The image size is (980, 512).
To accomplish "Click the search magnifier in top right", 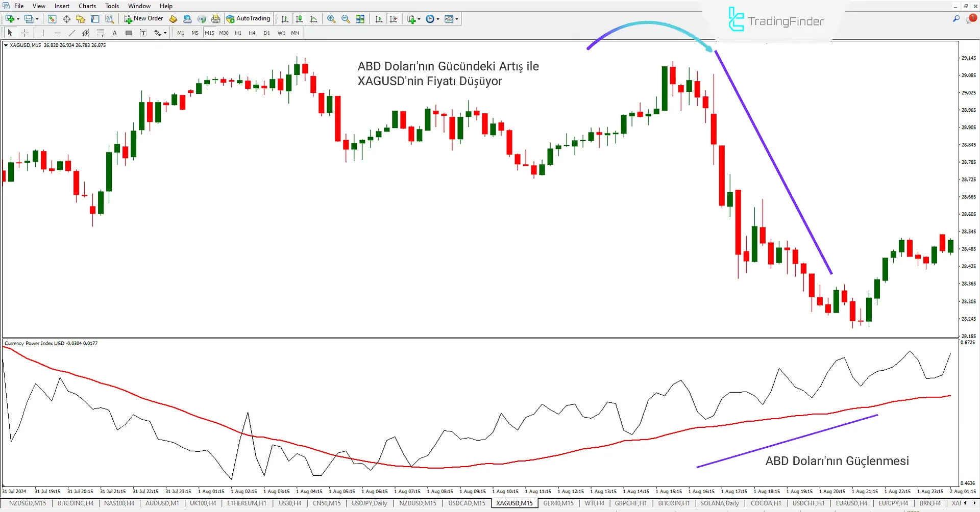I will (956, 19).
